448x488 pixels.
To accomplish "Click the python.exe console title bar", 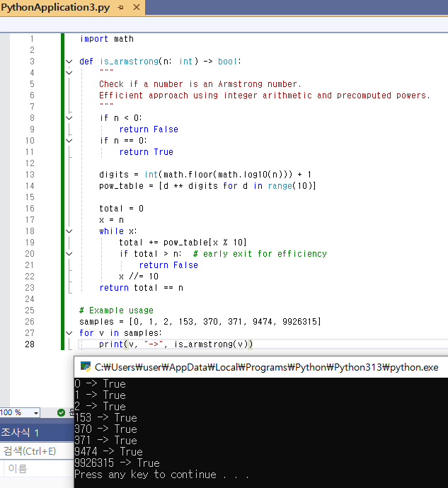I will coord(261,367).
